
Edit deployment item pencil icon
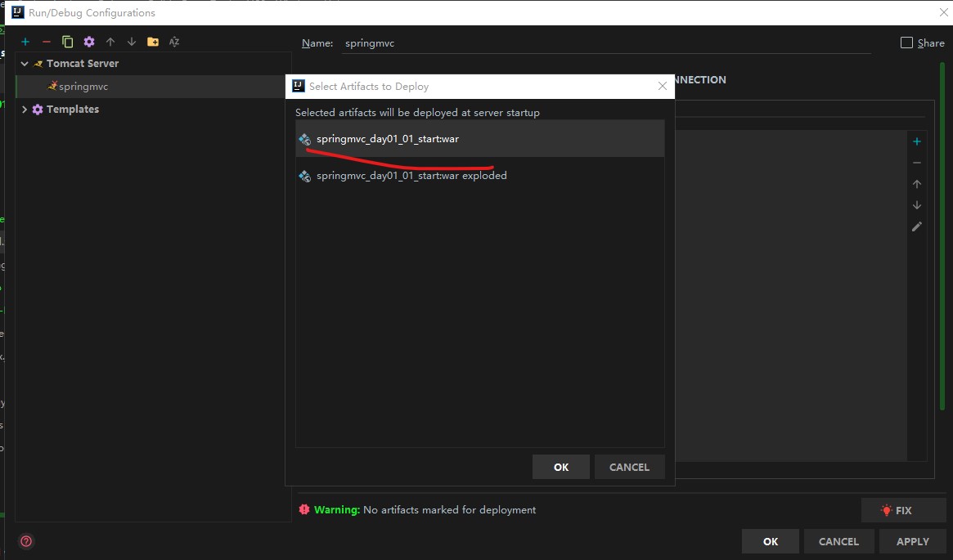click(916, 226)
